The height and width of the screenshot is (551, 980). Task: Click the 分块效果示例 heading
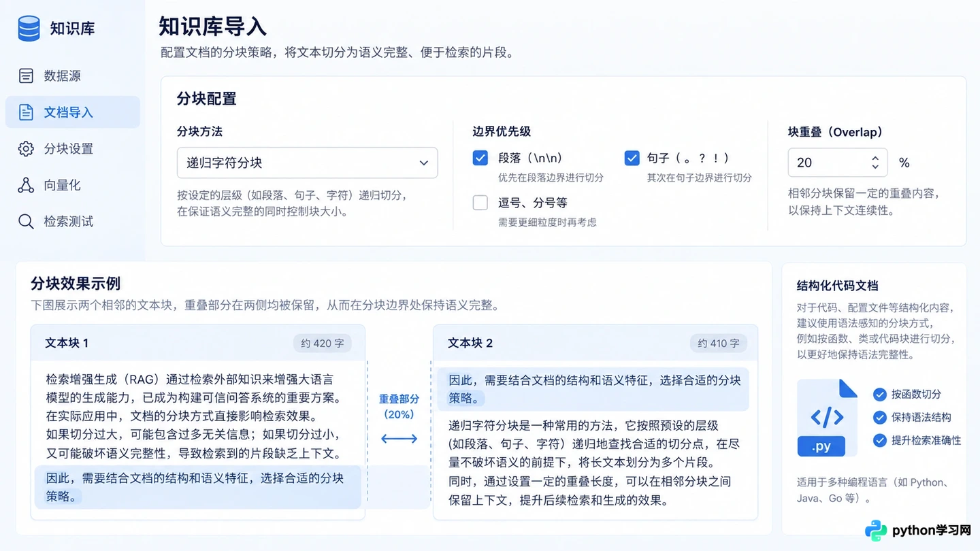pyautogui.click(x=76, y=283)
